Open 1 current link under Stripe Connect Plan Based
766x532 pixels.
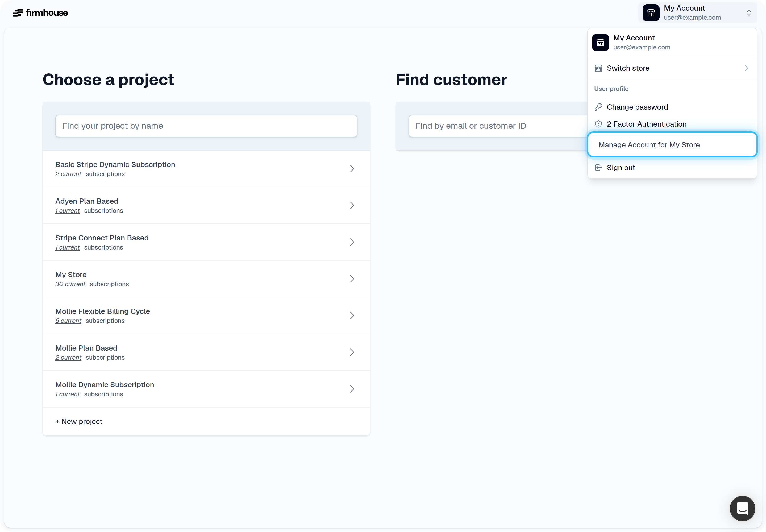pyautogui.click(x=67, y=247)
